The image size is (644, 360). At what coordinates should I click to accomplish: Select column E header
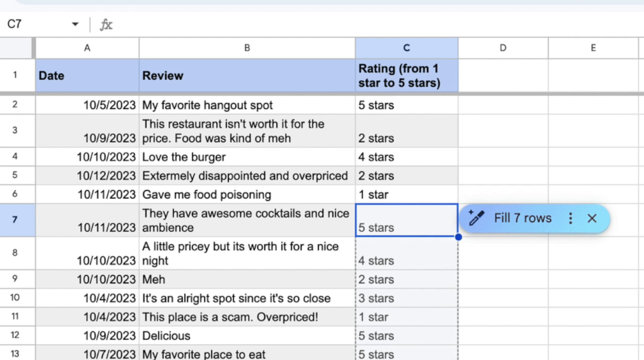click(593, 48)
